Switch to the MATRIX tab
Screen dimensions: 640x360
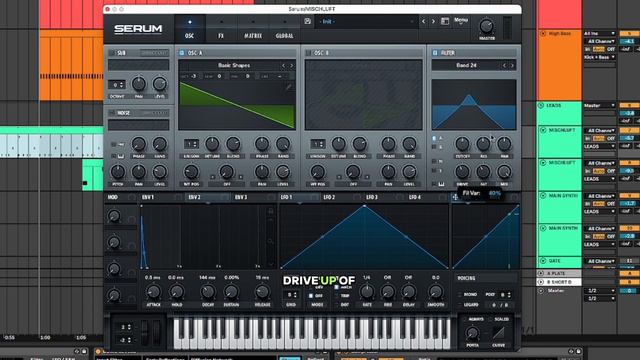pos(253,29)
